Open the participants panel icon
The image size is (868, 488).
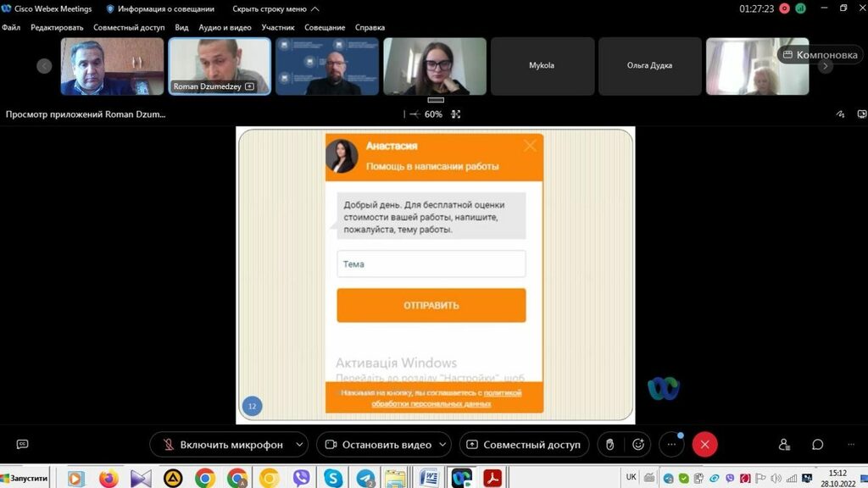tap(784, 445)
